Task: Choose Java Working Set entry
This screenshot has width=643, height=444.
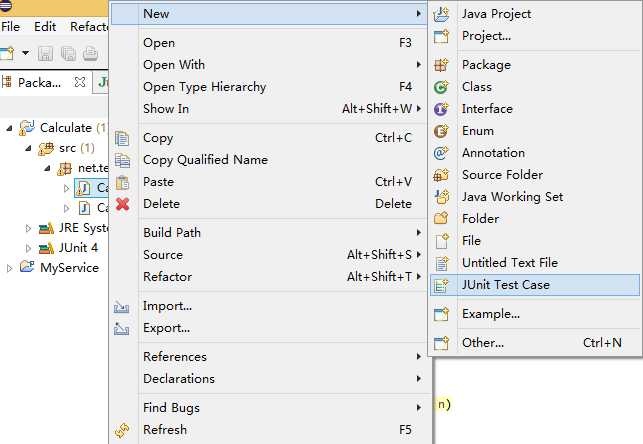Action: [535, 197]
